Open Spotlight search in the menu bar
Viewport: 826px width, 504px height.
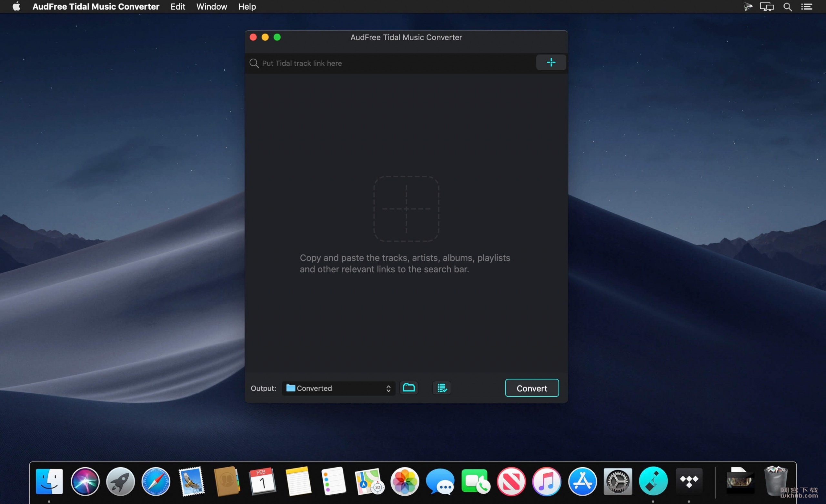(788, 7)
